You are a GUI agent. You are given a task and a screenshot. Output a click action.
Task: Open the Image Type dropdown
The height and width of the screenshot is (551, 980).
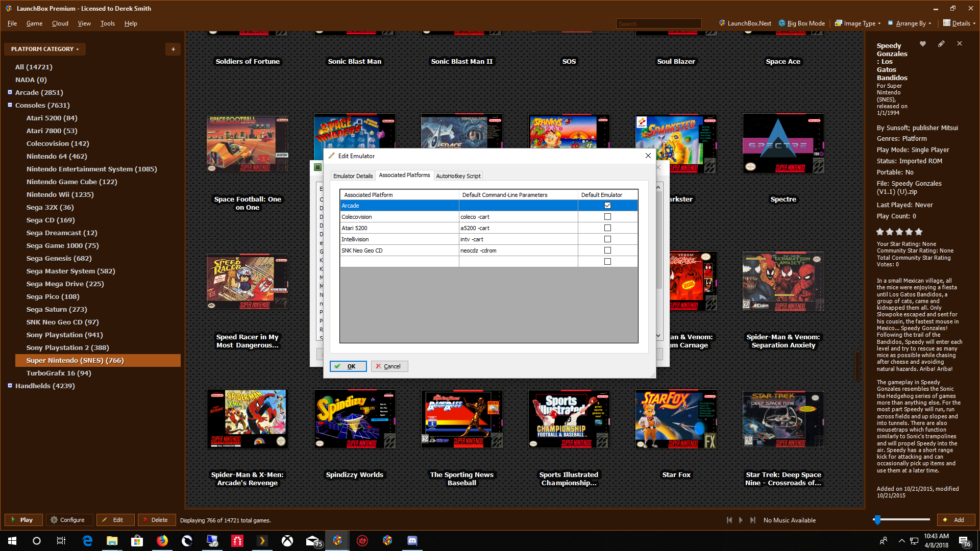(x=857, y=23)
